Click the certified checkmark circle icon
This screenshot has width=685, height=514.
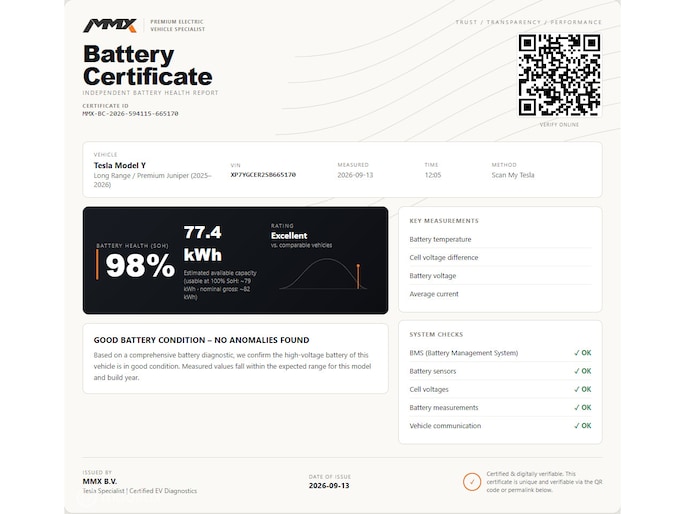coord(472,482)
